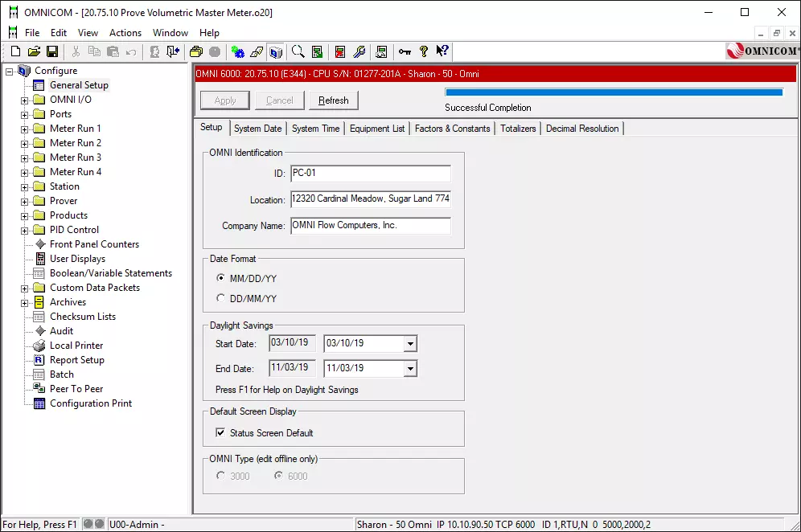Click the key icon in toolbar
Image resolution: width=801 pixels, height=532 pixels.
(x=405, y=51)
